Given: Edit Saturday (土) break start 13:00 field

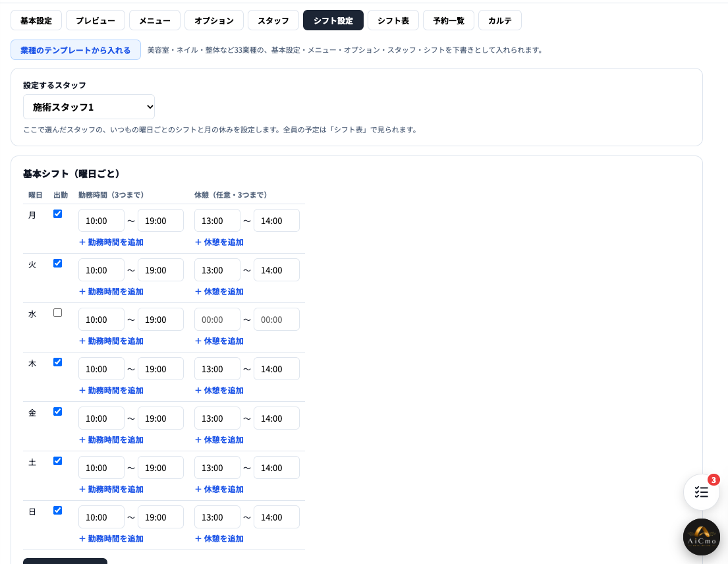Looking at the screenshot, I should tap(217, 468).
